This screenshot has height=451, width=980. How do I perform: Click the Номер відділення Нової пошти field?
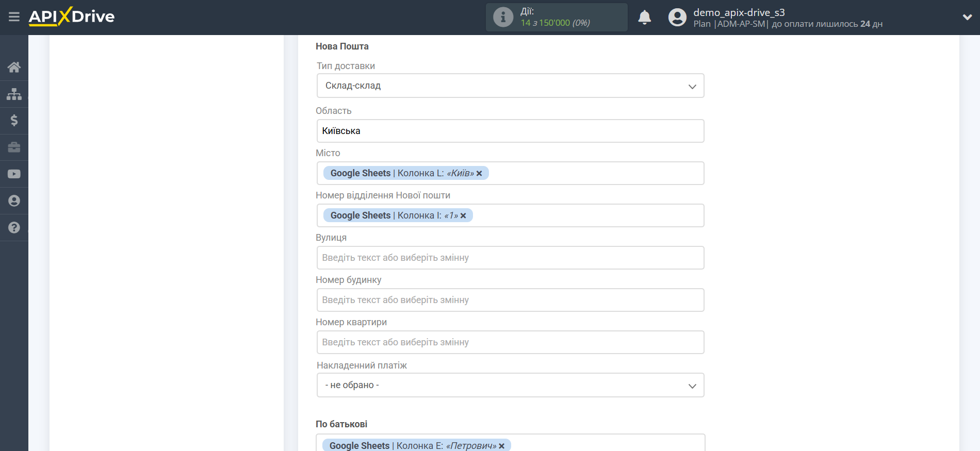(x=510, y=215)
